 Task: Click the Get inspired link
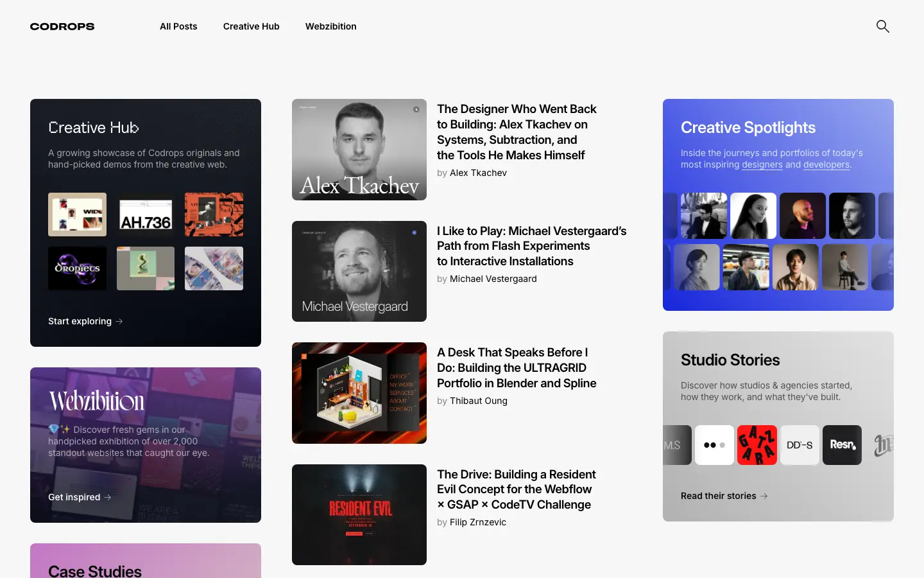point(80,497)
